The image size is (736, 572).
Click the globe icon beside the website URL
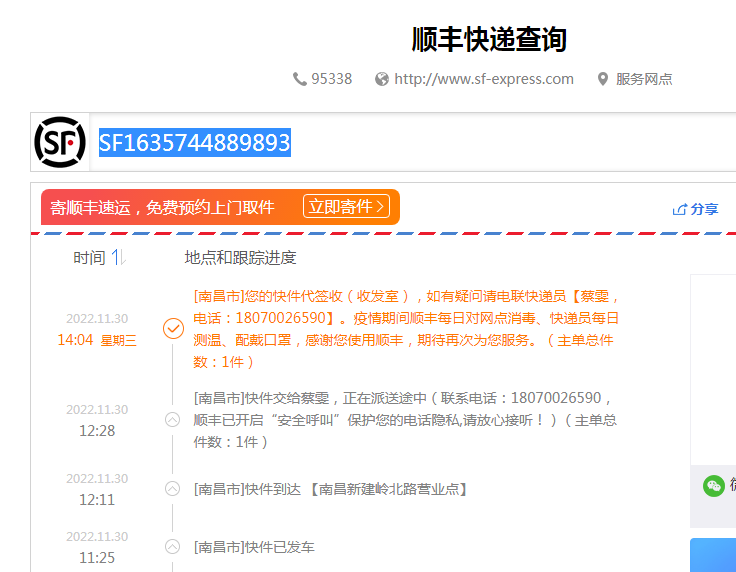click(382, 79)
